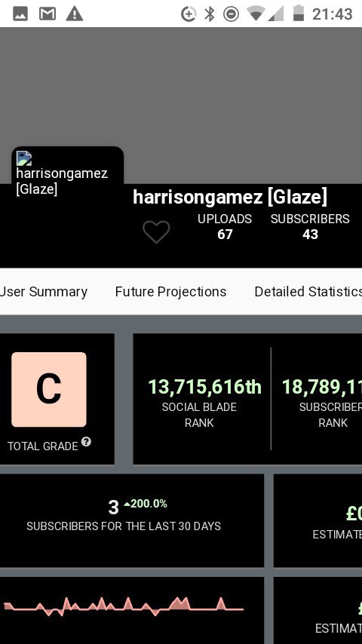Open the Future Projections tab

pos(170,292)
